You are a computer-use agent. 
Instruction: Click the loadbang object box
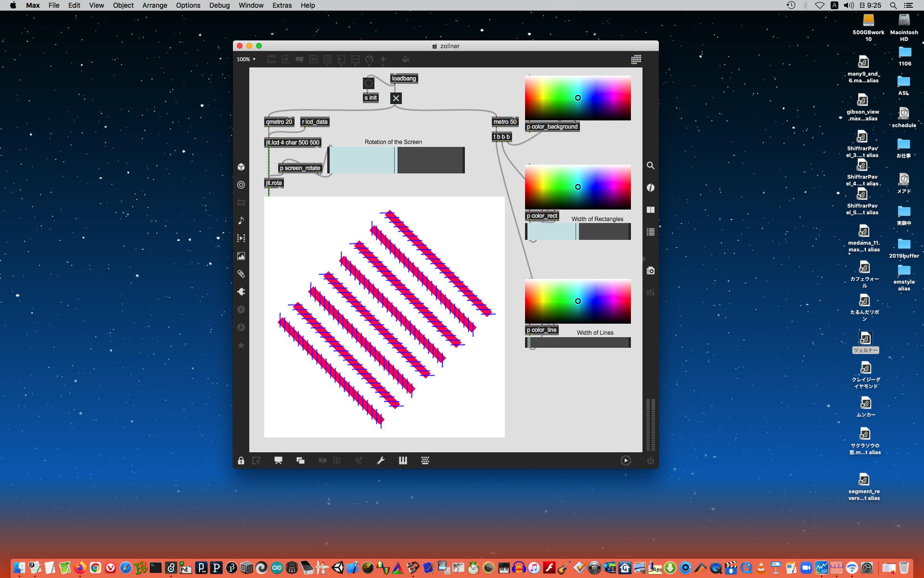[x=403, y=79]
